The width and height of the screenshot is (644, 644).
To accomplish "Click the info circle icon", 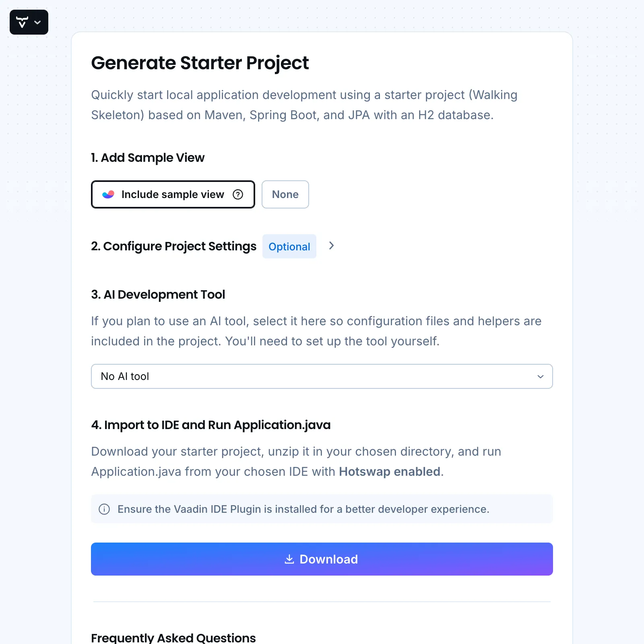I will (104, 509).
